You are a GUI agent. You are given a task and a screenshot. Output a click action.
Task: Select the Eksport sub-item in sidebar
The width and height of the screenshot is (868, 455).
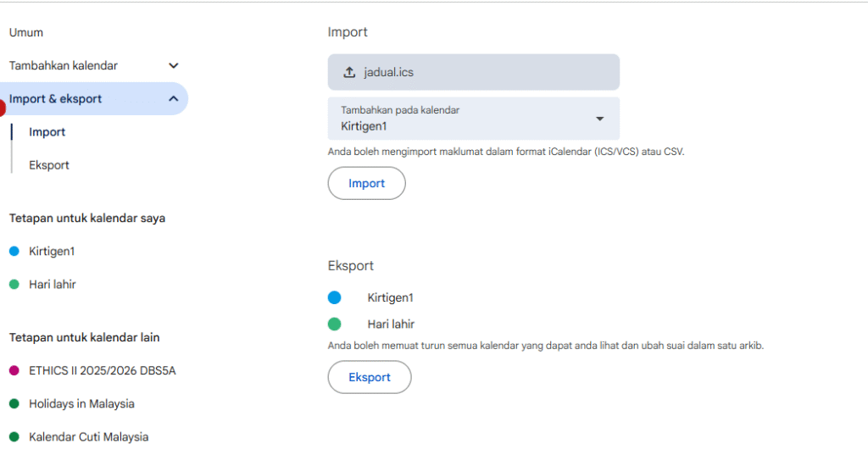point(49,165)
